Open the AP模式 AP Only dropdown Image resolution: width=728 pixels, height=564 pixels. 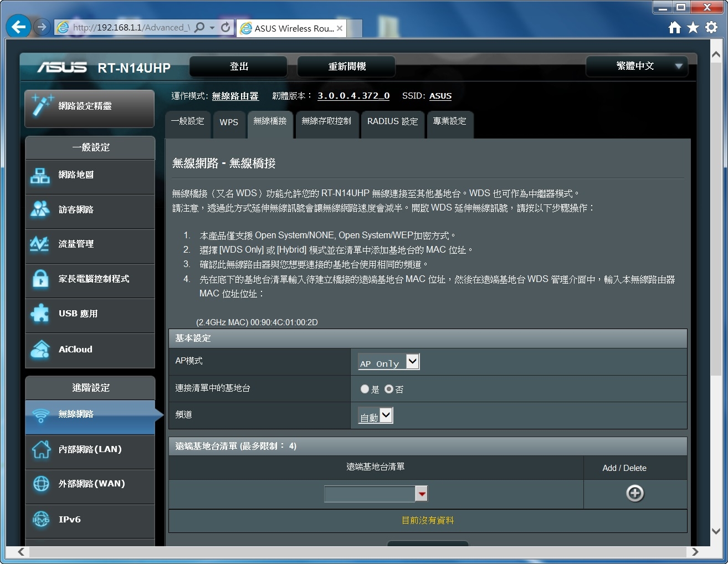tap(388, 362)
